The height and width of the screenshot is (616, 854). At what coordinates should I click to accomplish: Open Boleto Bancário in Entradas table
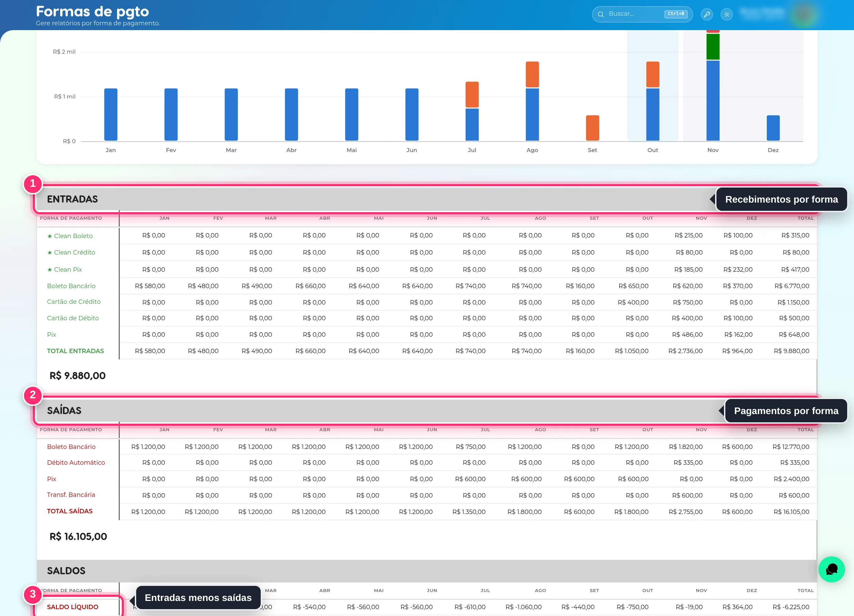pos(71,286)
